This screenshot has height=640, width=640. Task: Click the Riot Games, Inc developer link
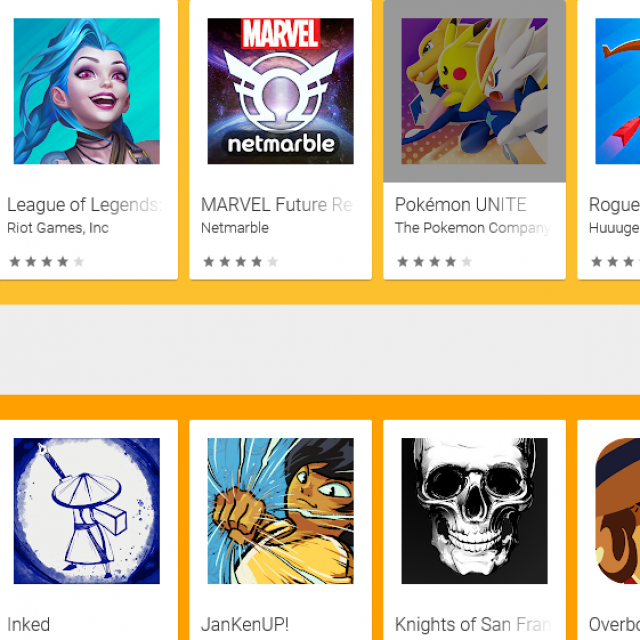(x=58, y=228)
